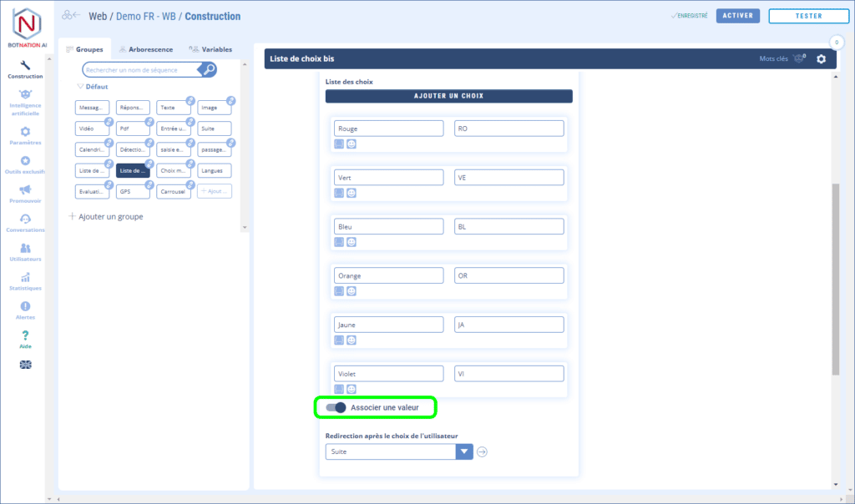The width and height of the screenshot is (855, 504).
Task: Click inside the Jaune choice input field
Action: [x=388, y=325]
